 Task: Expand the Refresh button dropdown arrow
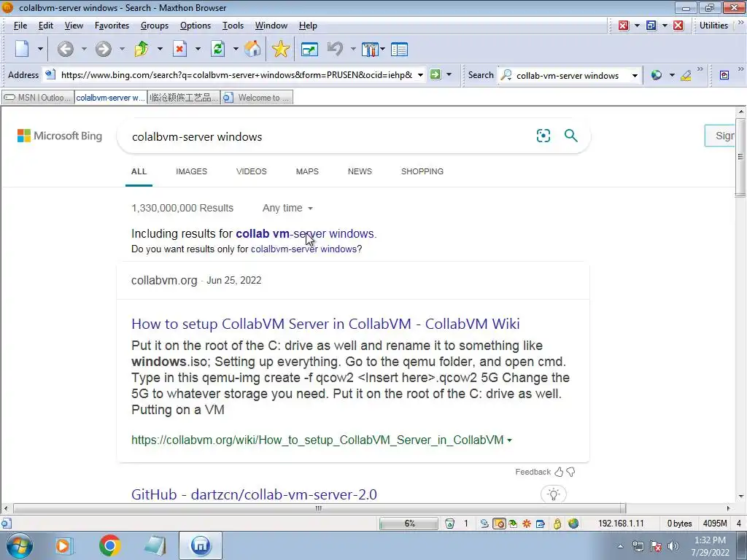point(236,49)
